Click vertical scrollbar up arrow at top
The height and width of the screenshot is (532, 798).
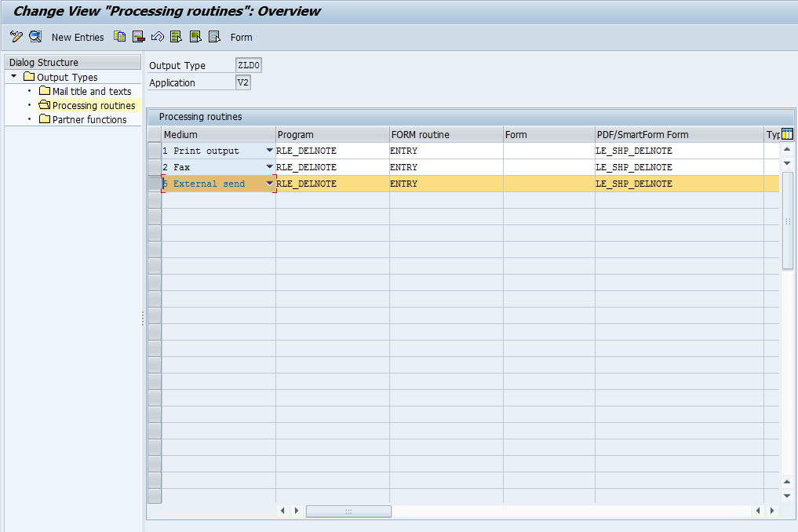point(787,149)
